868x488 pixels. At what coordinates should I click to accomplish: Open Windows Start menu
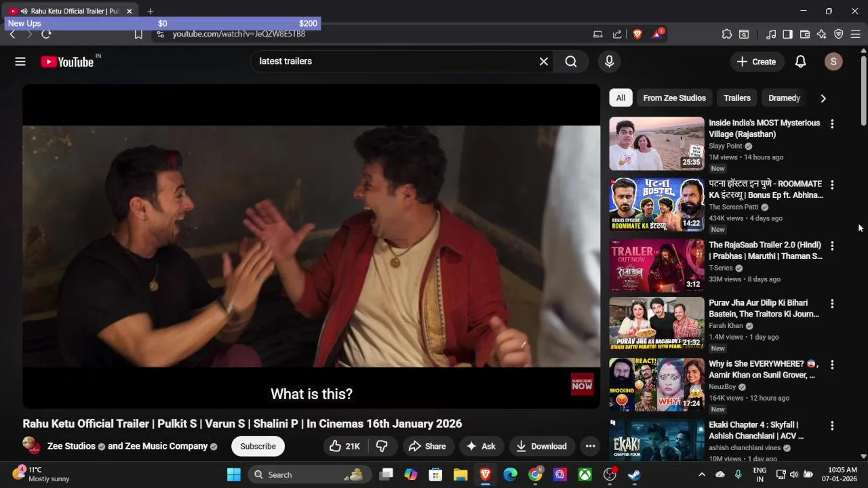[234, 474]
